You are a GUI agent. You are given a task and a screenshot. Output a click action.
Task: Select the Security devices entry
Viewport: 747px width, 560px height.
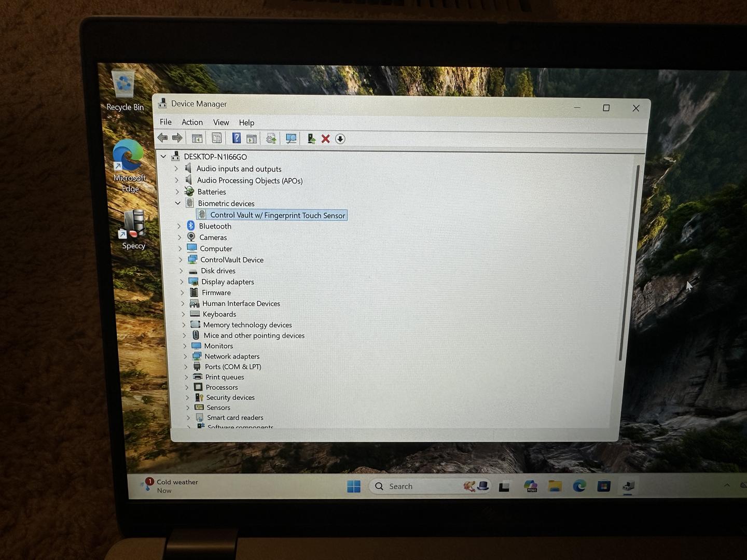pyautogui.click(x=230, y=397)
